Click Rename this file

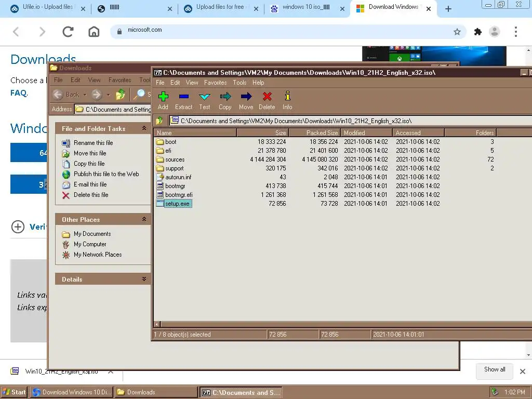94,143
